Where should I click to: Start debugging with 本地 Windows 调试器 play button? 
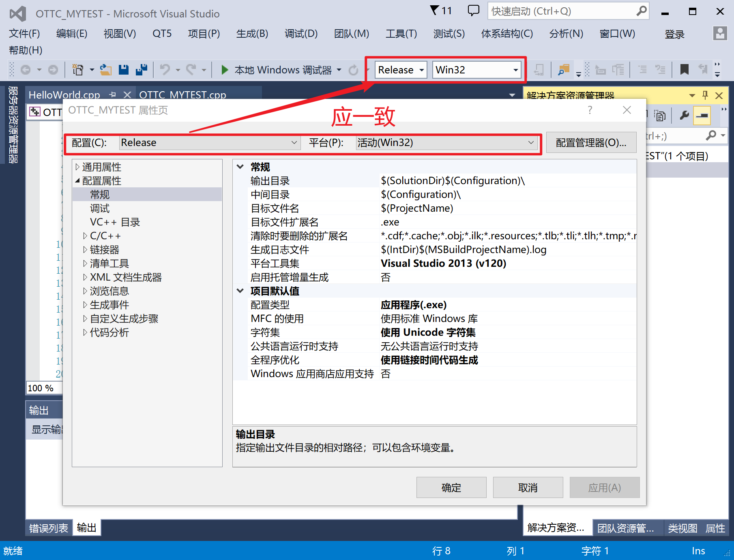pyautogui.click(x=225, y=69)
